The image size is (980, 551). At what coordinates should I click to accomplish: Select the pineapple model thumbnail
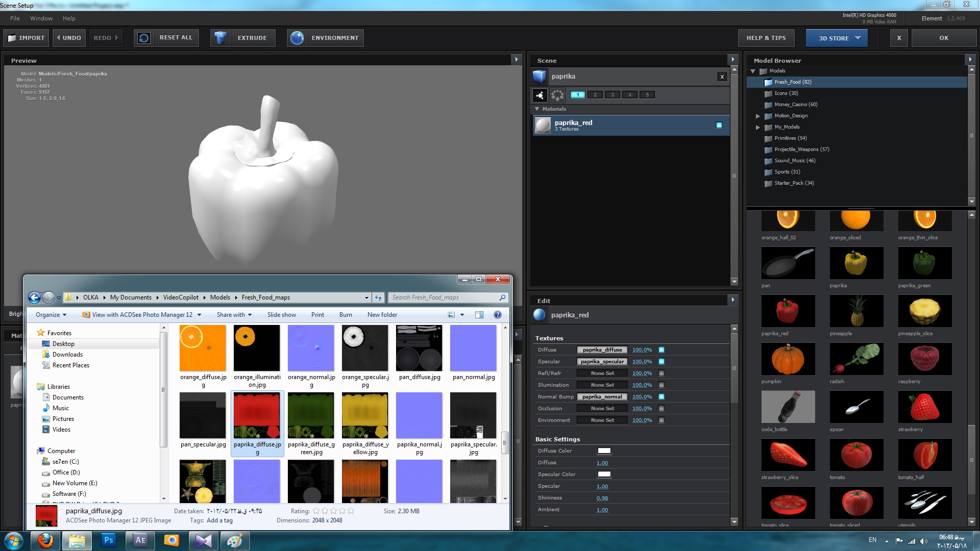pyautogui.click(x=856, y=311)
